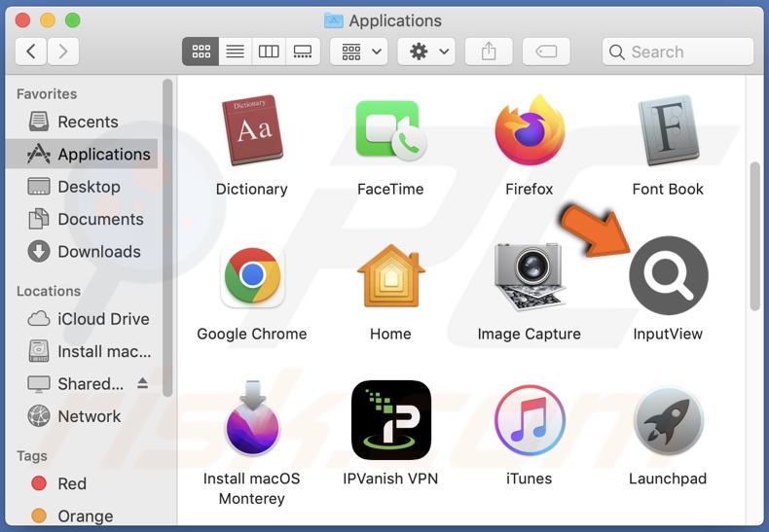Click the Google Chrome label text
The image size is (769, 532).
click(x=252, y=335)
